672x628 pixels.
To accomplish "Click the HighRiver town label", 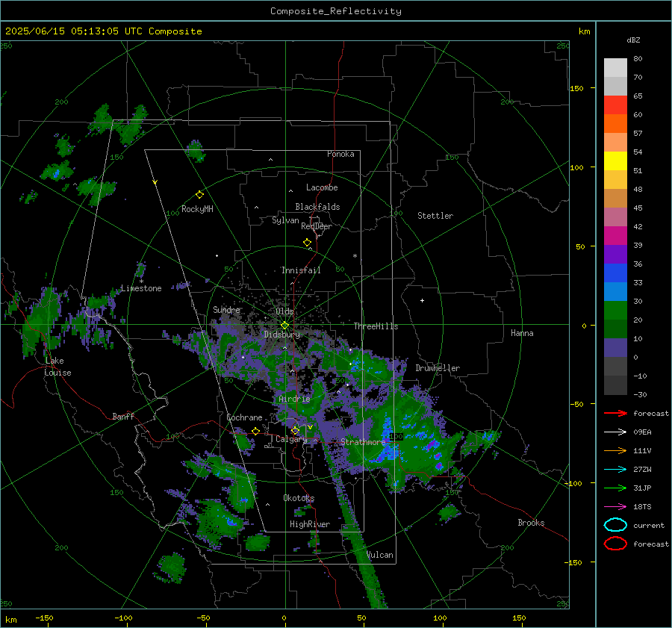I will coord(310,524).
